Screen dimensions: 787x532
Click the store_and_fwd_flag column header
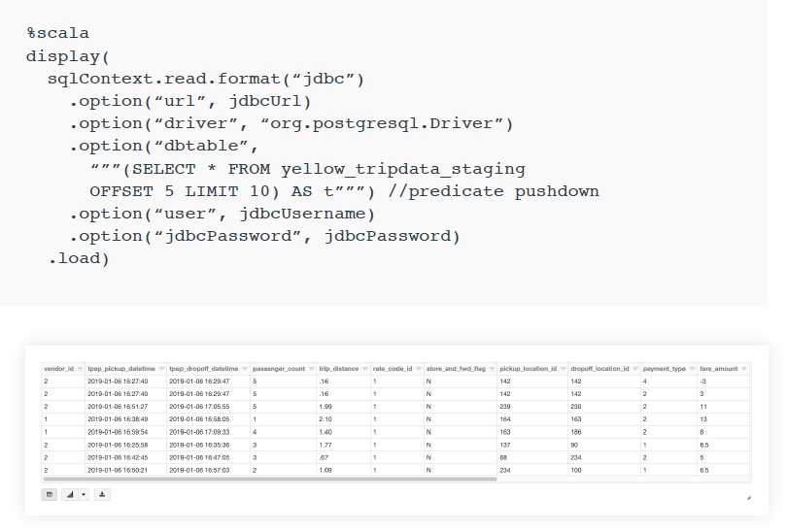tap(457, 370)
